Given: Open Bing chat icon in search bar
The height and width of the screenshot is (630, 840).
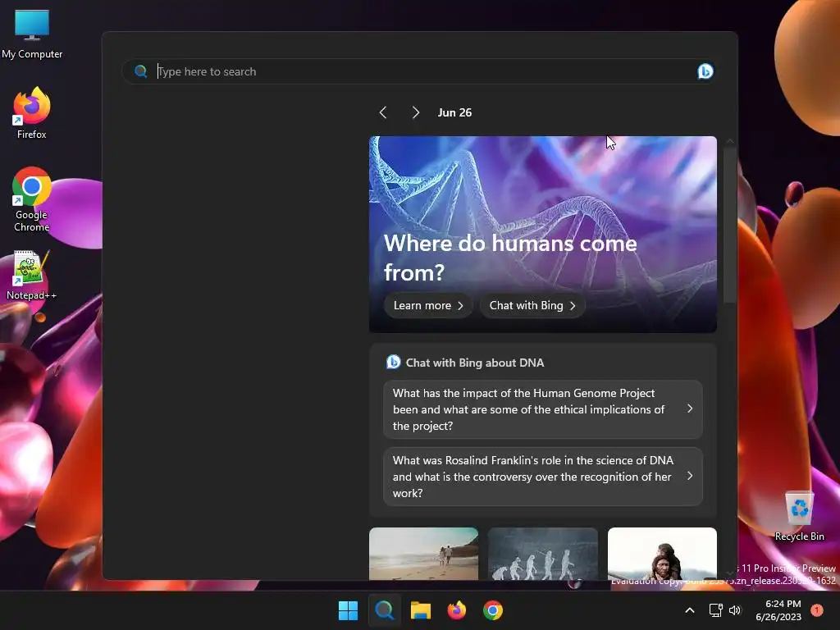Looking at the screenshot, I should click(705, 71).
